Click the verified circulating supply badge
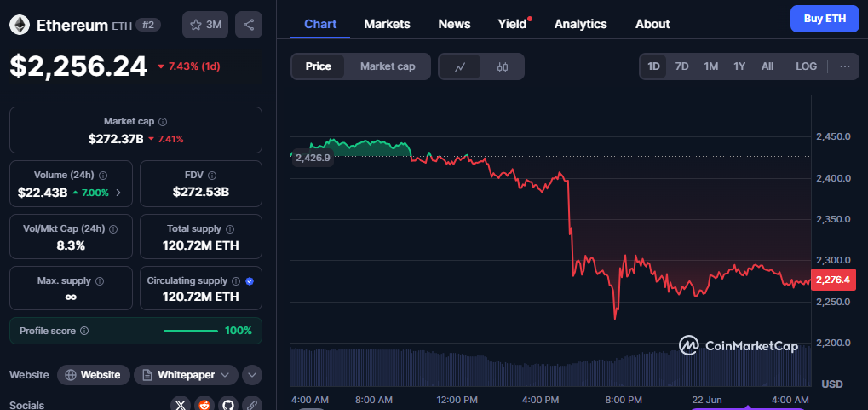This screenshot has height=410, width=868. (249, 281)
